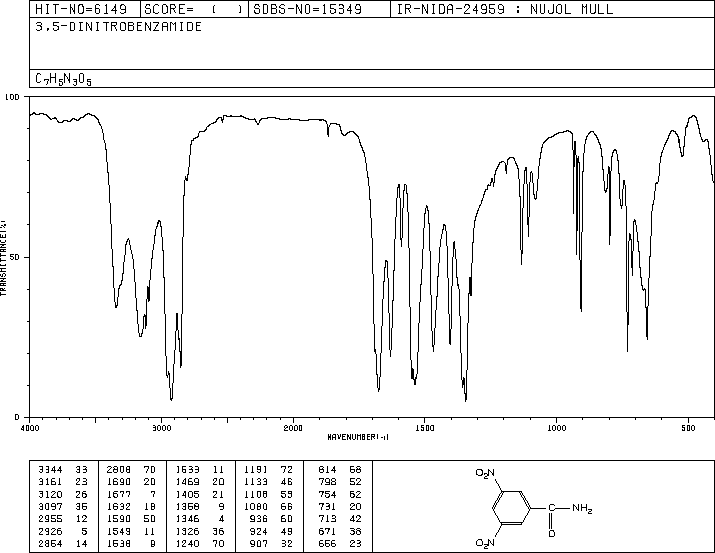Click the HIT-NO=6149 header field
The width and height of the screenshot is (715, 553).
click(85, 9)
